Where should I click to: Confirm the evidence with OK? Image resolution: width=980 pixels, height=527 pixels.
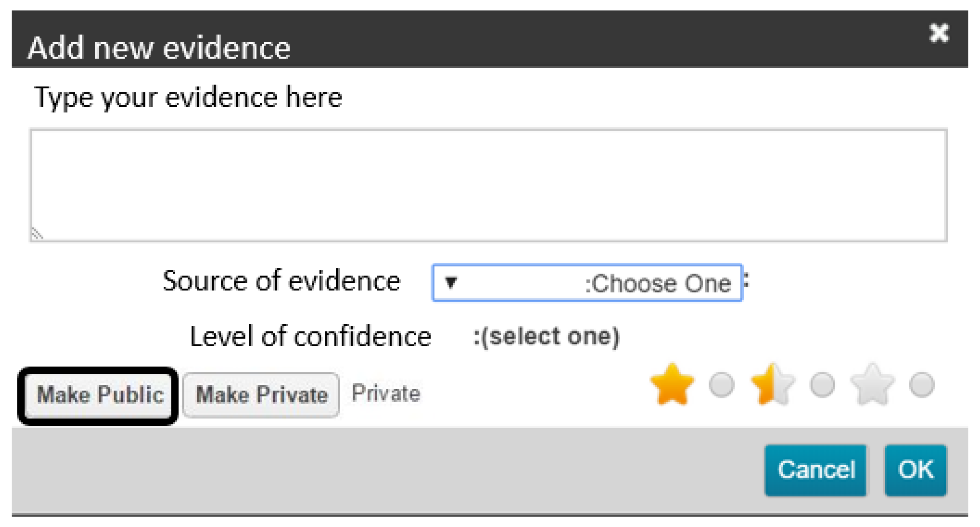click(915, 470)
